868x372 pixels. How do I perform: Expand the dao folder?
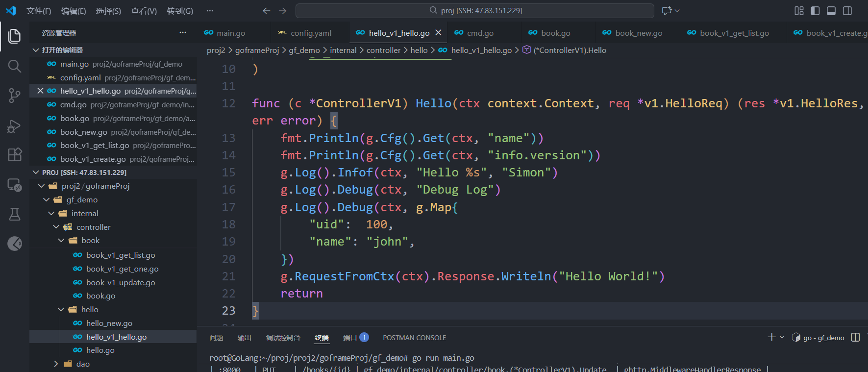[56, 364]
